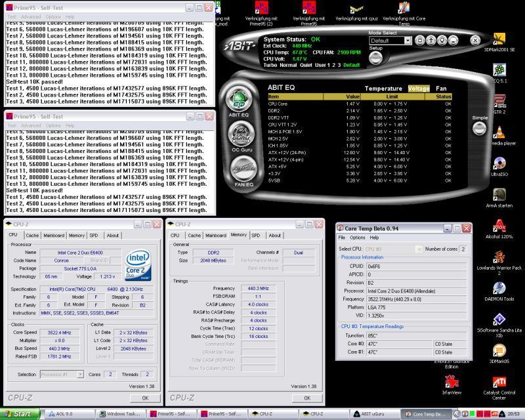Select the Quiet mode in uGuru

[x=306, y=65]
